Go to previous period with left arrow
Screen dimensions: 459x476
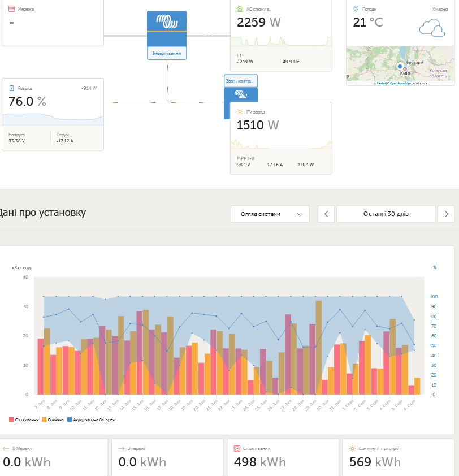326,214
